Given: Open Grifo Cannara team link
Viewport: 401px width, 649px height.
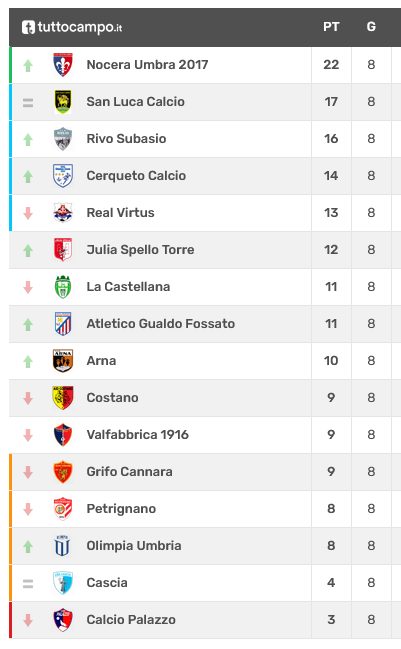Looking at the screenshot, I should [129, 472].
